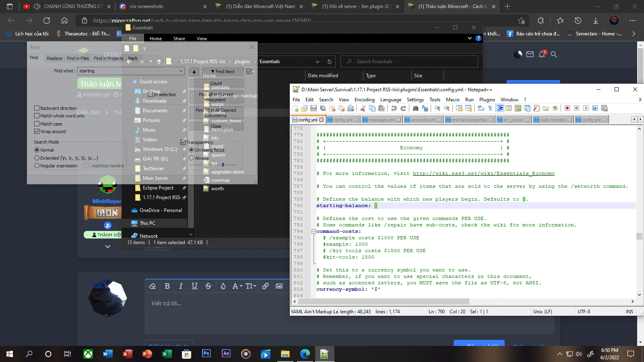Enable the Match case checkbox

click(x=37, y=124)
